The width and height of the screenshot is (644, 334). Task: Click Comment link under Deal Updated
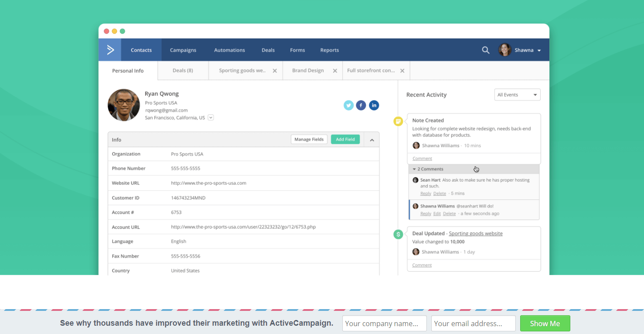click(422, 265)
